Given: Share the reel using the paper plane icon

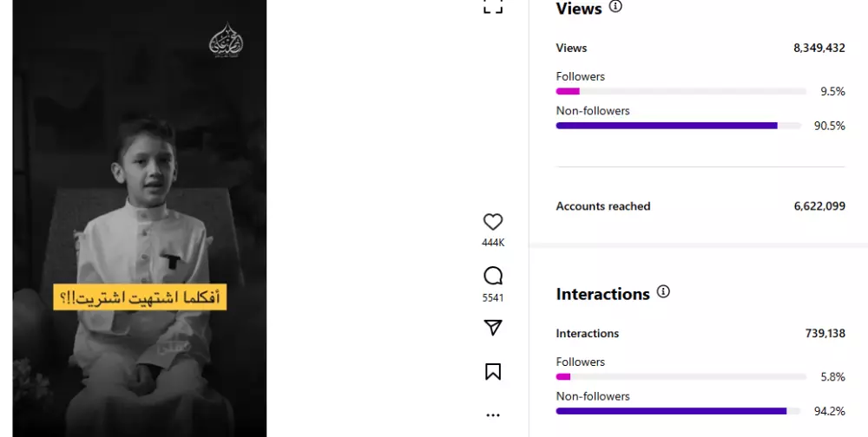Looking at the screenshot, I should tap(493, 328).
